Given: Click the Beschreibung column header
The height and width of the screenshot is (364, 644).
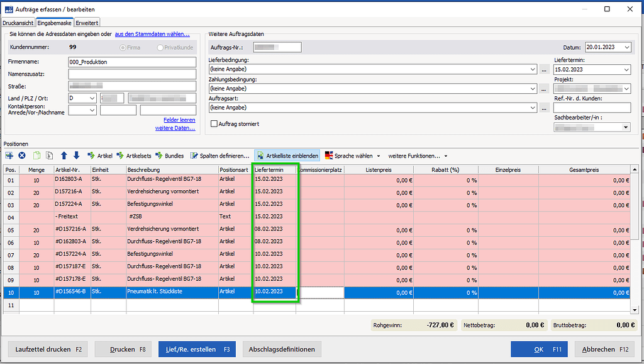Looking at the screenshot, I should 172,169.
